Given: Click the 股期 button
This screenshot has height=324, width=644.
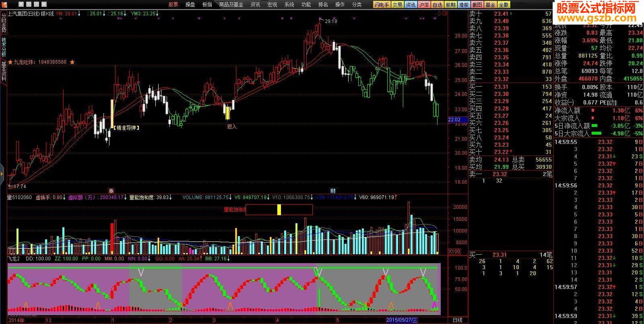Looking at the screenshot, I should pyautogui.click(x=450, y=5).
